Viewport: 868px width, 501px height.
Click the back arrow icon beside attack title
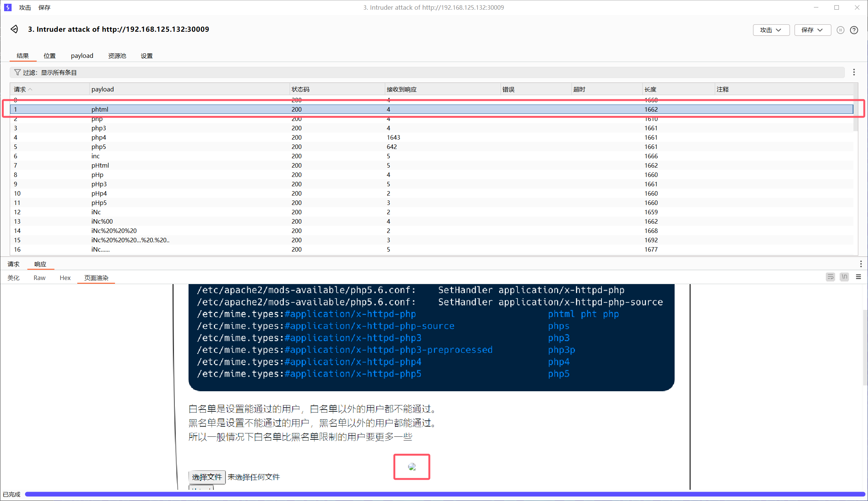pos(14,29)
